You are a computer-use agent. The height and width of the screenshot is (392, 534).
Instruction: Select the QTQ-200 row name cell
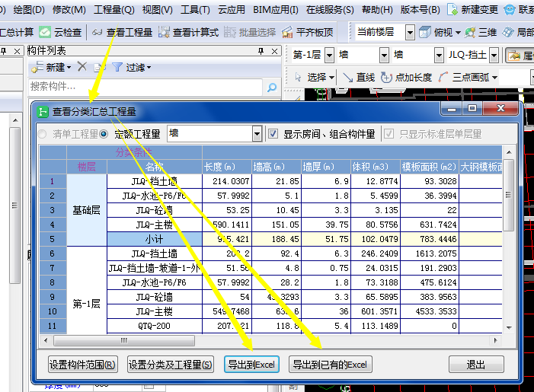[155, 326]
